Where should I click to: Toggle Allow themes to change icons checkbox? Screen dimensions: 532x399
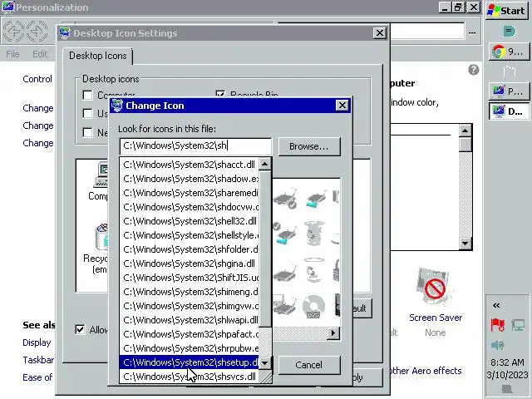pos(80,329)
